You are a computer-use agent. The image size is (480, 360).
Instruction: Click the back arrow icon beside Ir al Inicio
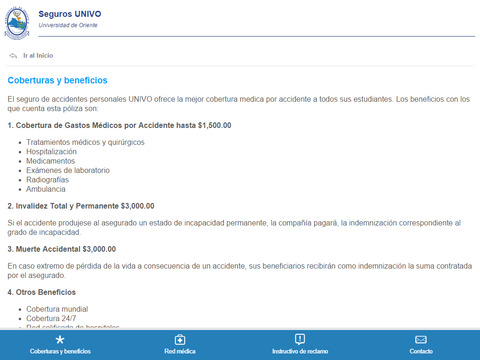point(13,56)
